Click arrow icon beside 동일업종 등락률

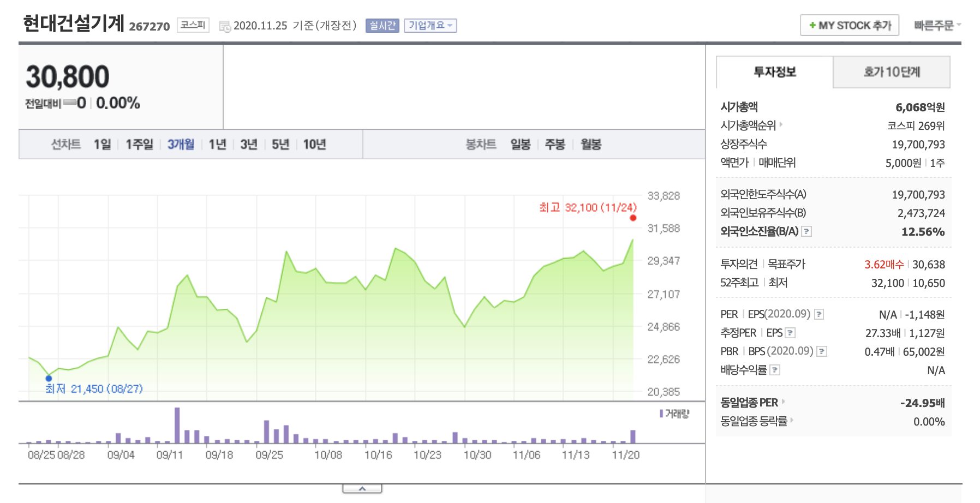(x=792, y=420)
